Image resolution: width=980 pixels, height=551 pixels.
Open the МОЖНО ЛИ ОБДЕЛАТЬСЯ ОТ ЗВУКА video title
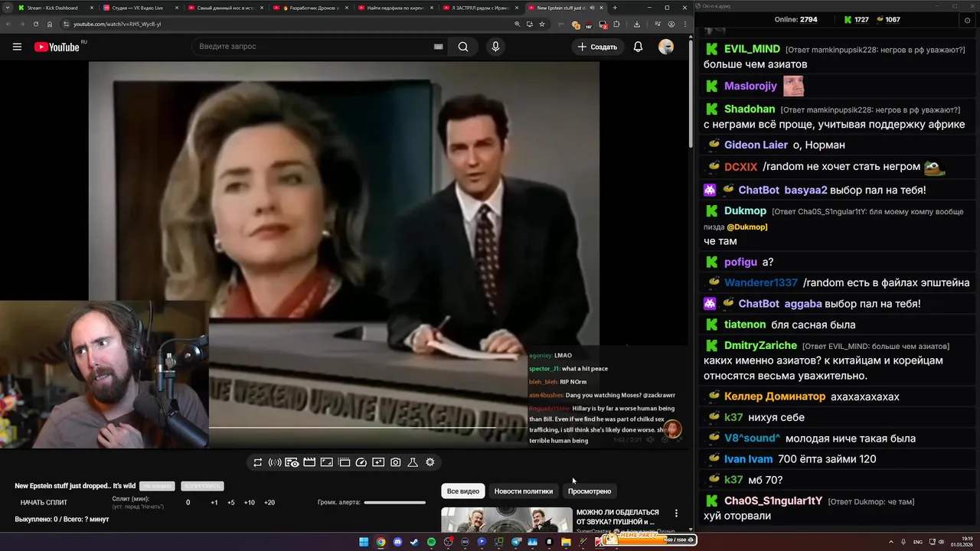pyautogui.click(x=617, y=517)
